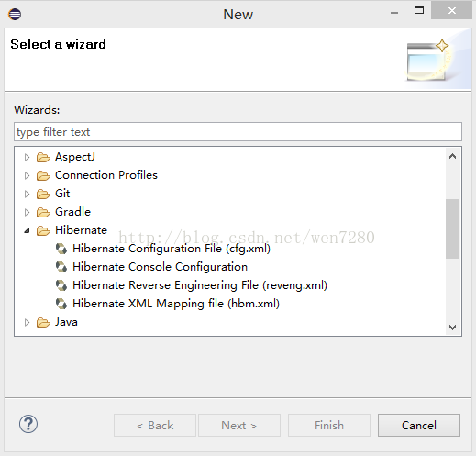The height and width of the screenshot is (456, 476).
Task: Select the Connection Profiles category label
Action: [x=106, y=175]
